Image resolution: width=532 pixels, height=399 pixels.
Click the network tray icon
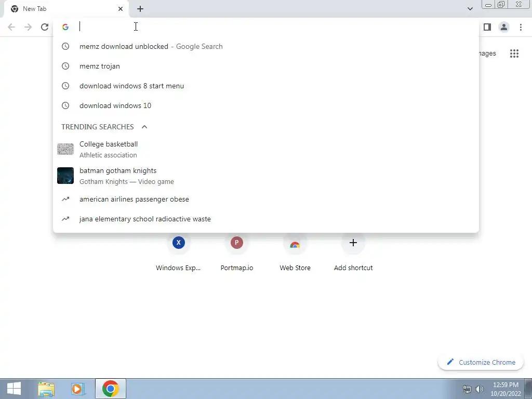point(467,389)
